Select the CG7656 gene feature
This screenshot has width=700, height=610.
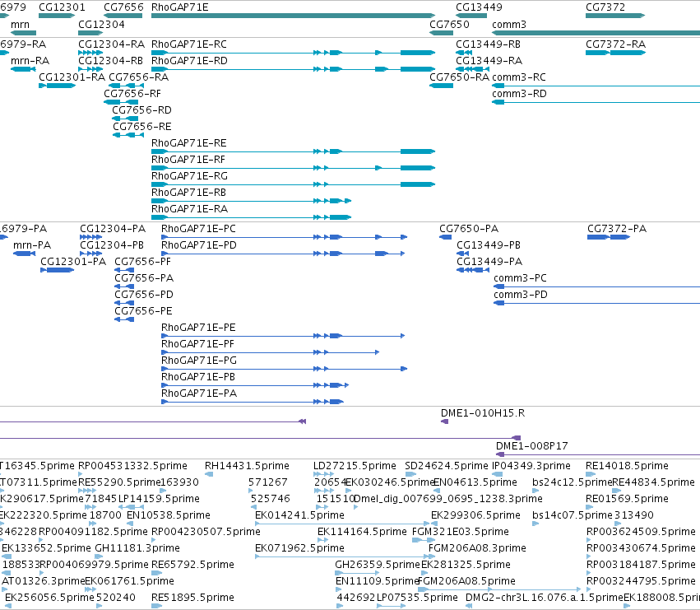pyautogui.click(x=123, y=16)
